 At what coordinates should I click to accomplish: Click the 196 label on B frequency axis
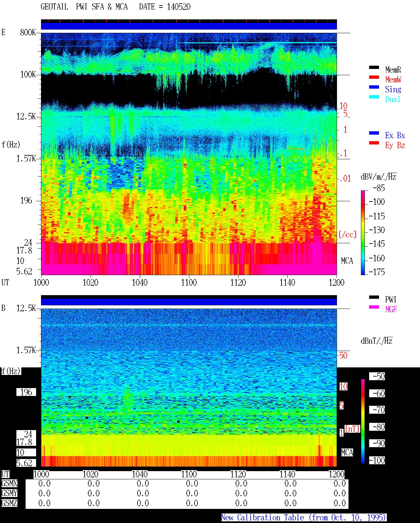pos(26,392)
